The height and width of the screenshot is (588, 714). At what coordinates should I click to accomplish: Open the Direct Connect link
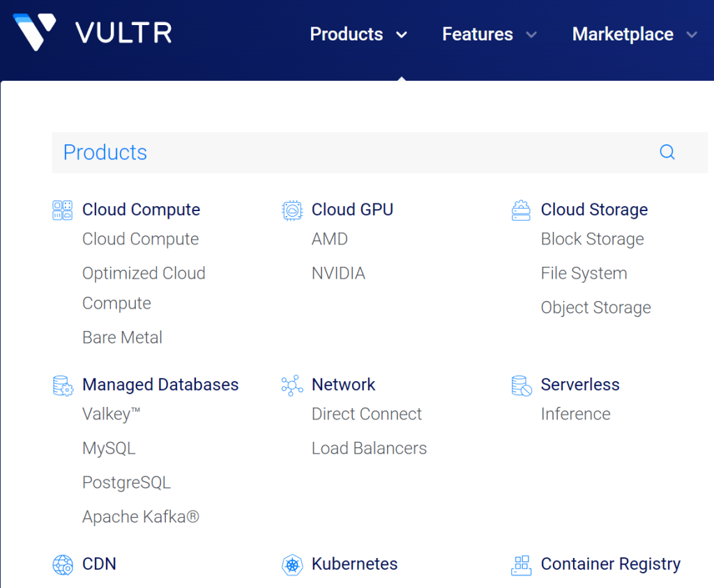[x=367, y=414]
